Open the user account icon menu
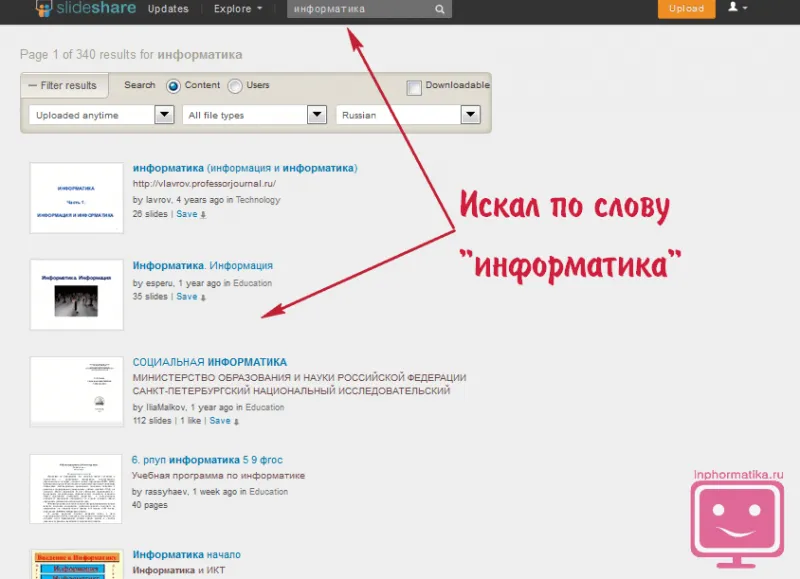 [737, 7]
